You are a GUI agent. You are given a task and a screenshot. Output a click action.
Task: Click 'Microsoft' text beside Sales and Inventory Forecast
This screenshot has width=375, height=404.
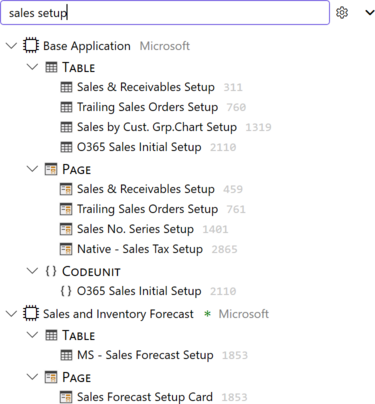244,314
